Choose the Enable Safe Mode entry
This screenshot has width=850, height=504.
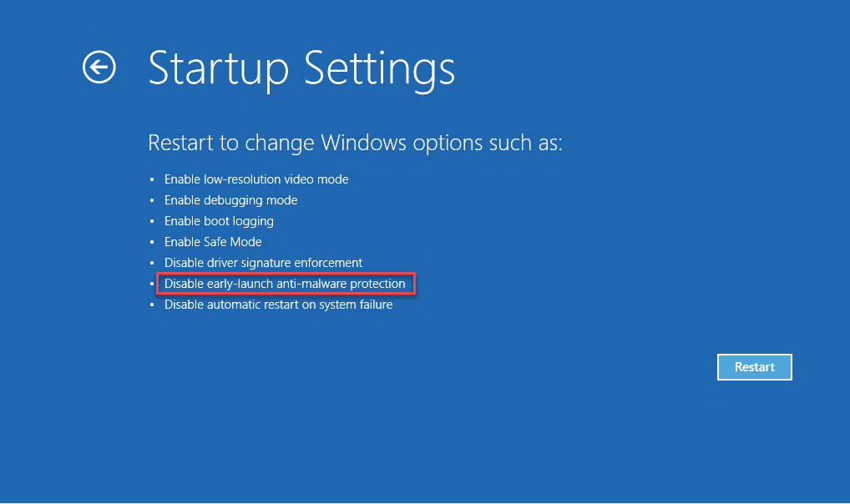[213, 242]
